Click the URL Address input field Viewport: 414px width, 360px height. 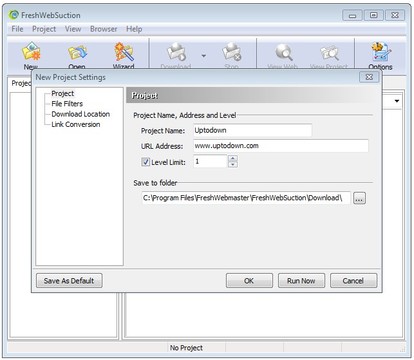click(281, 146)
